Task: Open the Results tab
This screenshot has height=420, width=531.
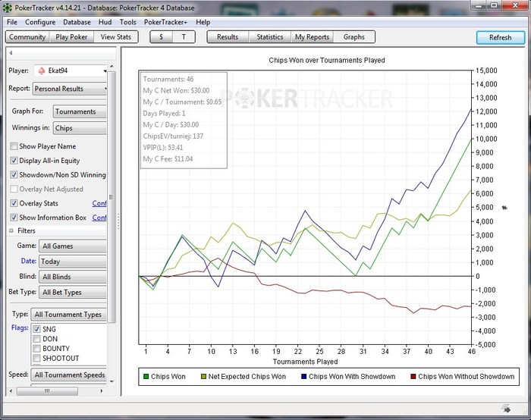Action: [228, 37]
